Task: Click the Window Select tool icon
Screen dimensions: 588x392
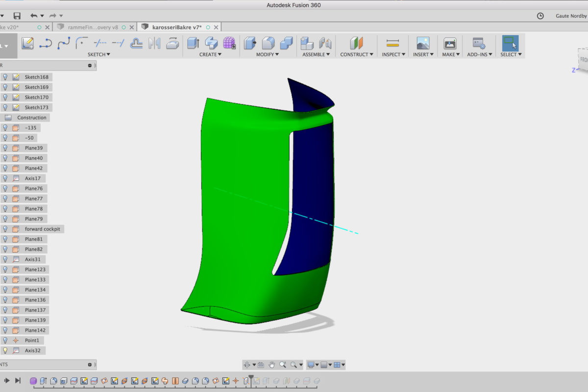Action: (511, 43)
